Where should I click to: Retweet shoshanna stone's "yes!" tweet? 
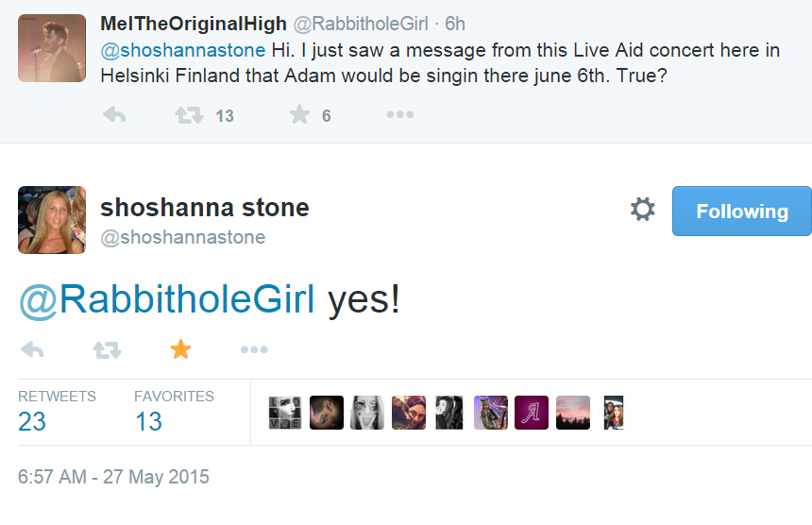click(x=107, y=349)
